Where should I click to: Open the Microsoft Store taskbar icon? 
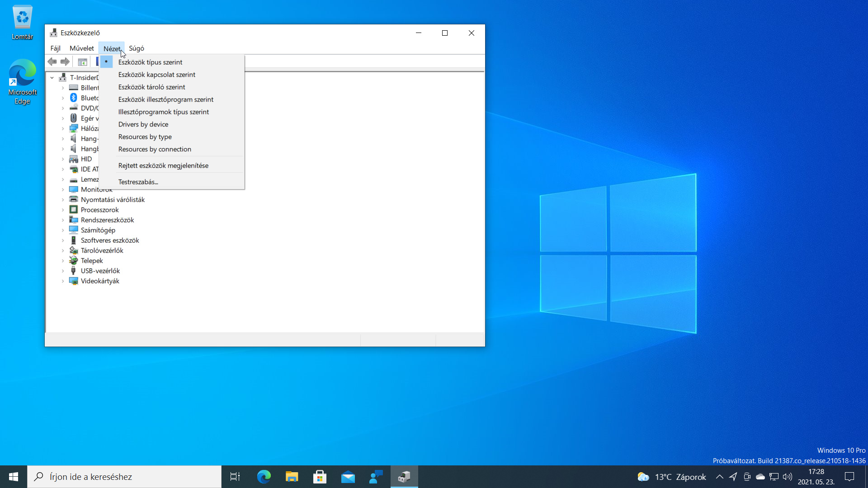(320, 477)
